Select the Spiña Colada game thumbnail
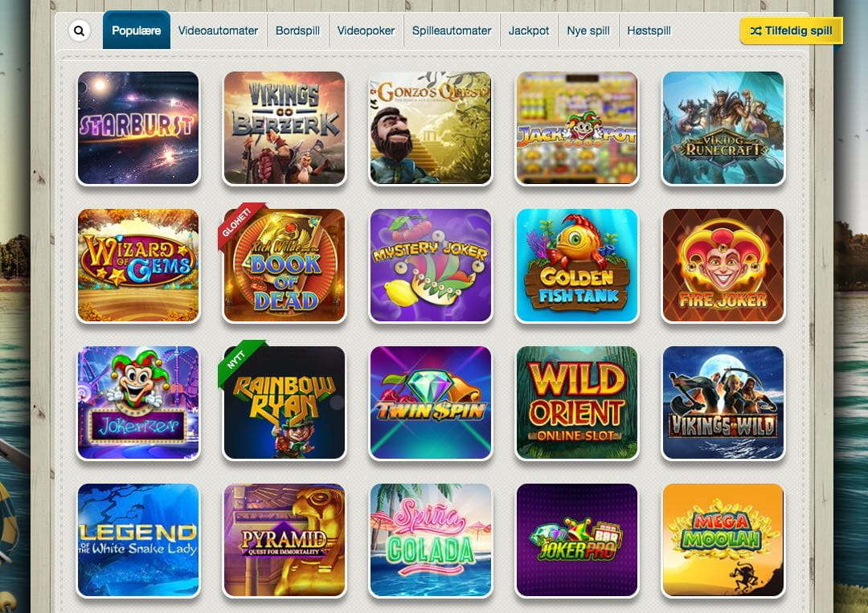The height and width of the screenshot is (613, 868). point(430,540)
